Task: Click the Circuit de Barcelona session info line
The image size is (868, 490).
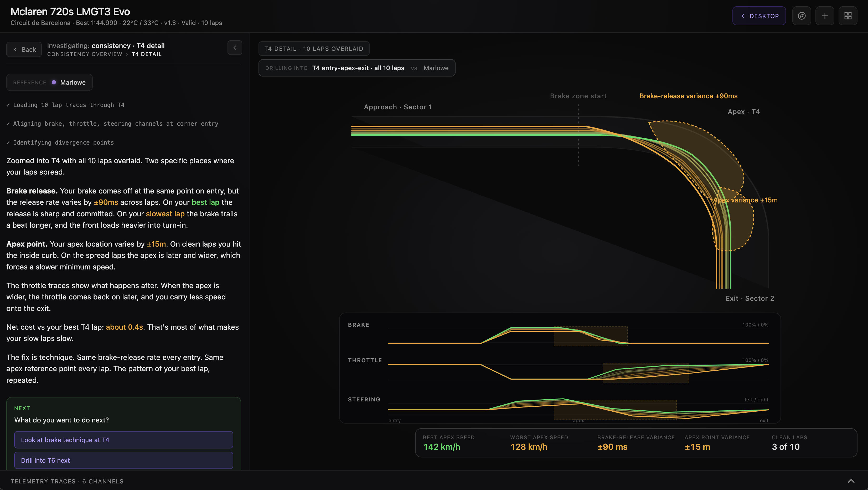Action: tap(116, 23)
